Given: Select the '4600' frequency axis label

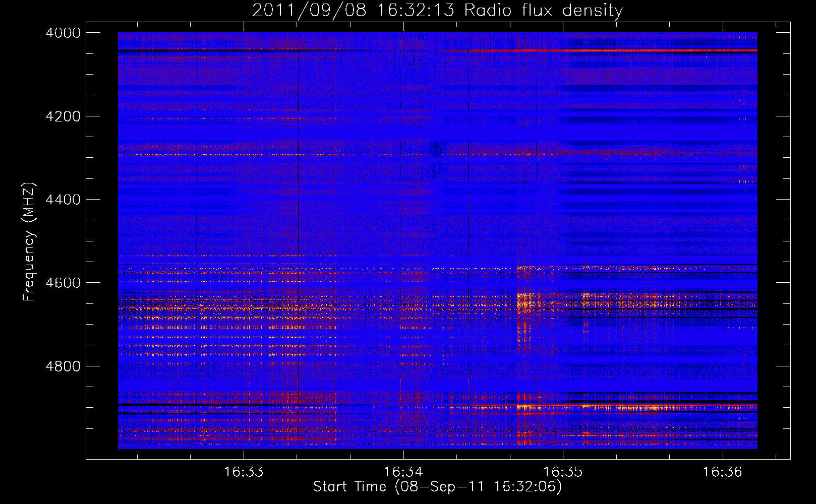Looking at the screenshot, I should pyautogui.click(x=63, y=283).
